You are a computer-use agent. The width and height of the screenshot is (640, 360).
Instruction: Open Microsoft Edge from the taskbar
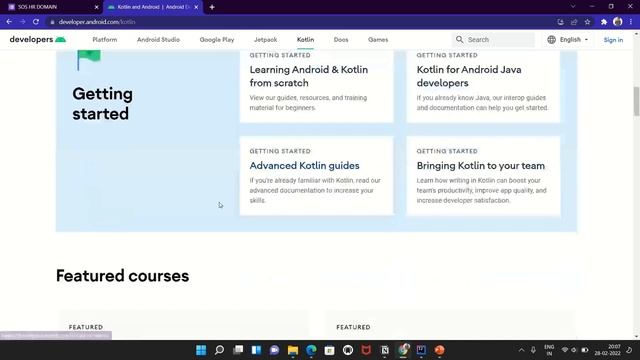[x=311, y=350]
